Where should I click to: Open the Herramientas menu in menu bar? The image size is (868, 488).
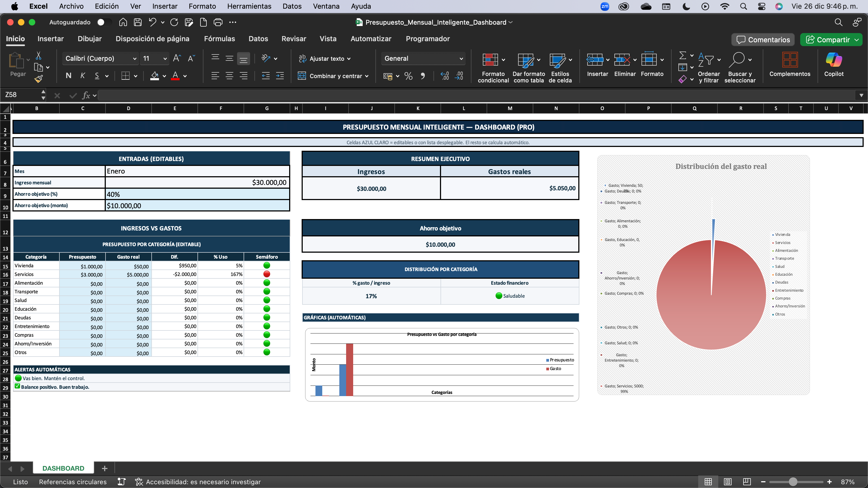pyautogui.click(x=249, y=6)
